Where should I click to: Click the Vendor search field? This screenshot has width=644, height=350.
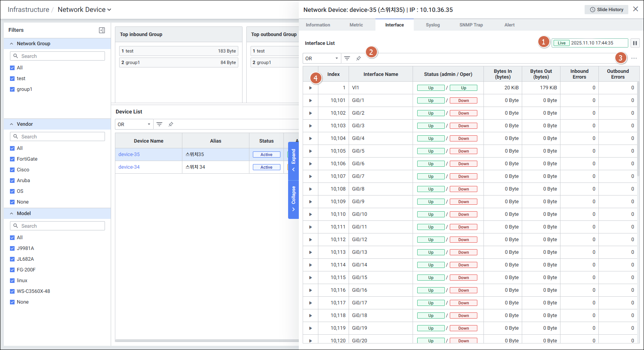(57, 136)
